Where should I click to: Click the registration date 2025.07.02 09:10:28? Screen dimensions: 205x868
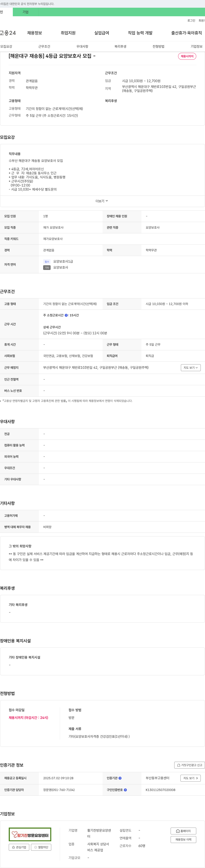[58, 778]
